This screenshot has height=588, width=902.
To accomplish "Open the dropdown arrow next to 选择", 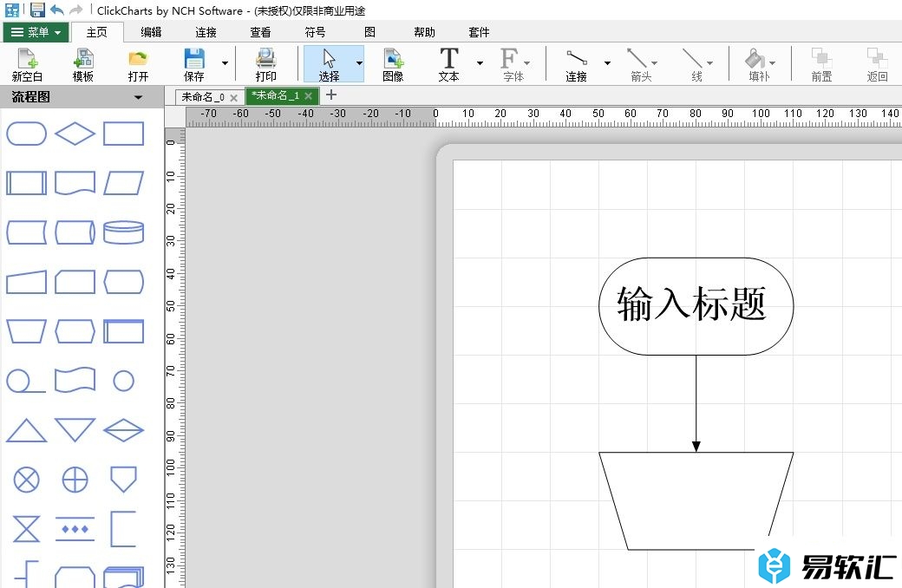I will [359, 63].
